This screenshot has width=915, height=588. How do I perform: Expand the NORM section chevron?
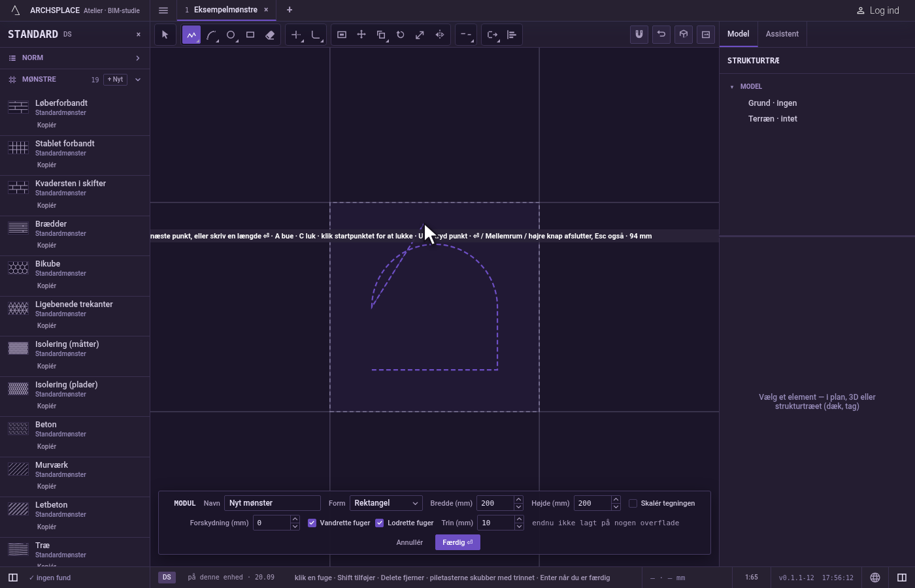point(138,58)
